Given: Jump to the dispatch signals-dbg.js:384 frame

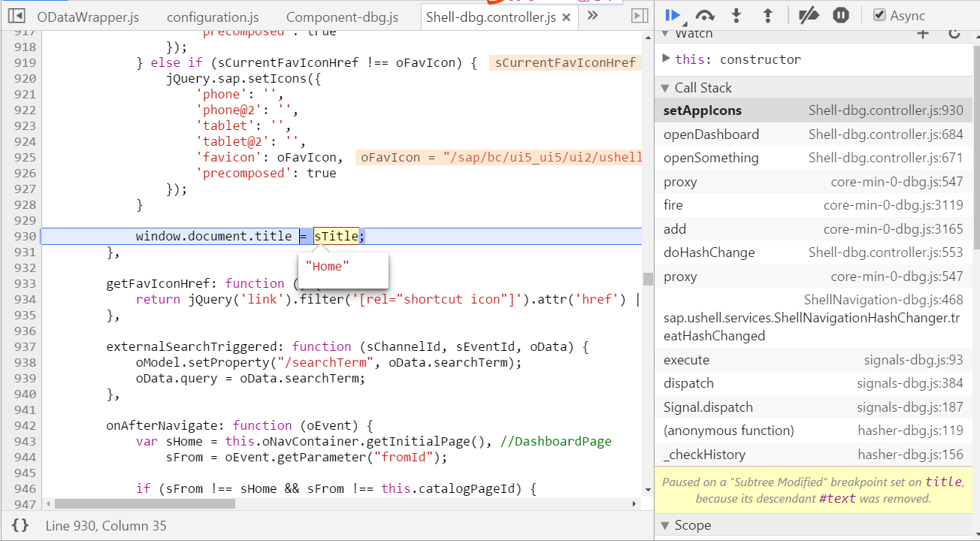Looking at the screenshot, I should [x=813, y=383].
